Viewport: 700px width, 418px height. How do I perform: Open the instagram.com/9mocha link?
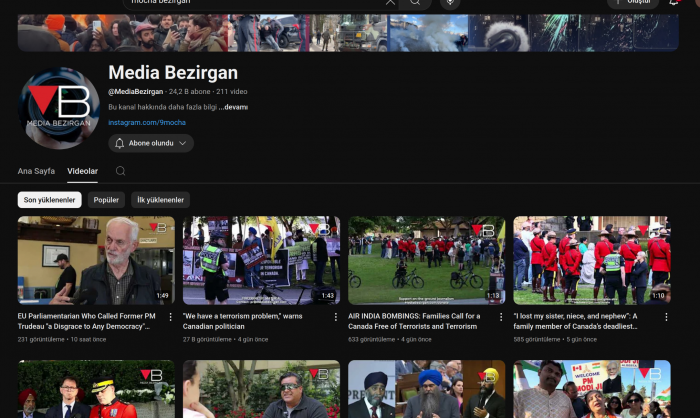tap(147, 122)
